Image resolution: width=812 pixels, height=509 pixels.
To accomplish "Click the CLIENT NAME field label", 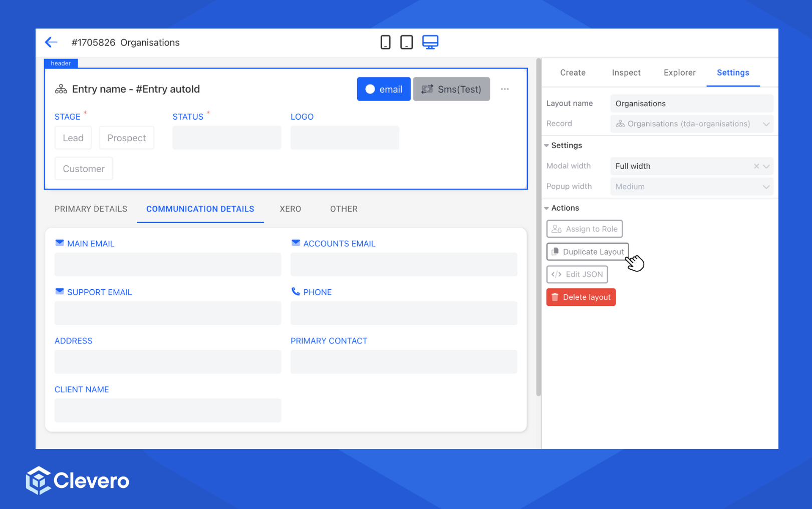I will click(82, 389).
